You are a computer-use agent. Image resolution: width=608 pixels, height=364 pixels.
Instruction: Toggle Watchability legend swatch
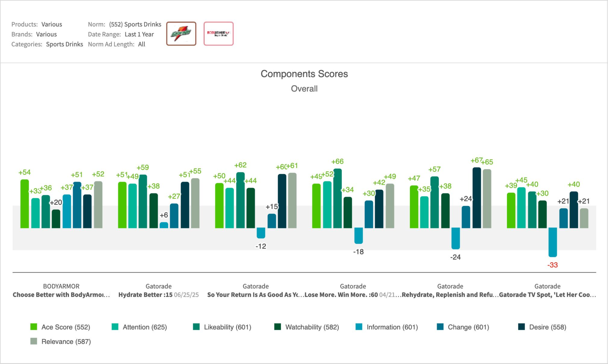click(x=277, y=327)
